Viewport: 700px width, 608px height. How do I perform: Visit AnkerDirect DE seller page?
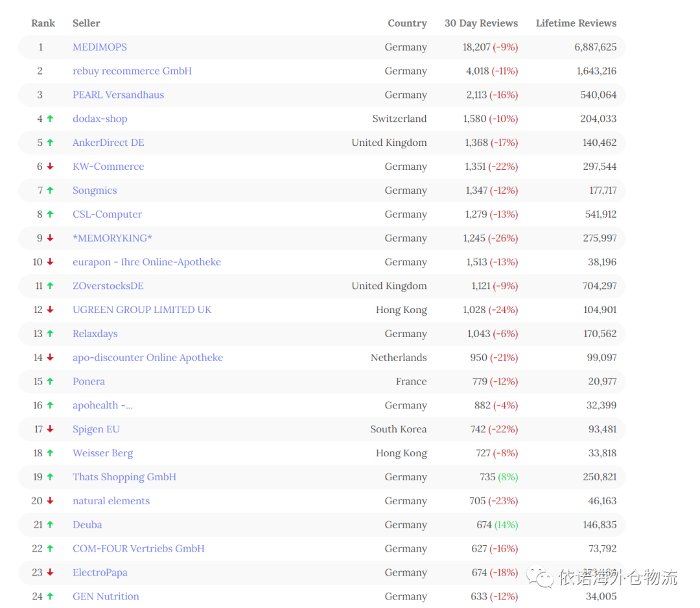point(108,143)
